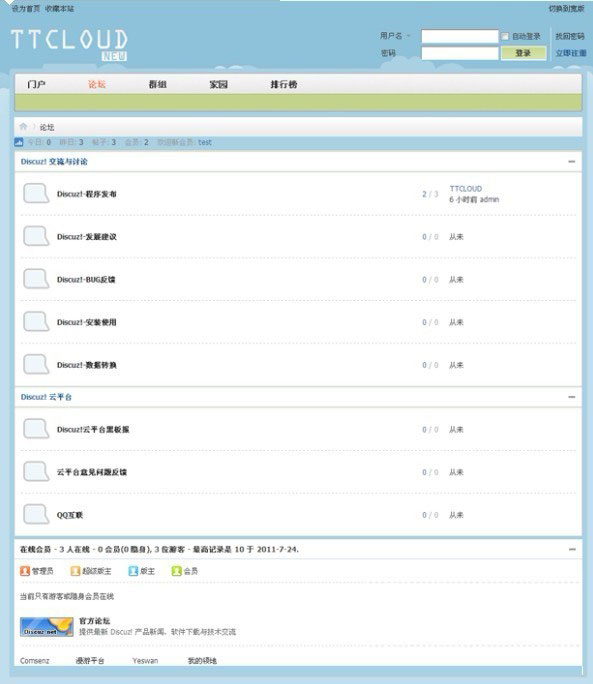This screenshot has width=593, height=684.
Task: Click the 版主 blue user icon
Action: (133, 571)
